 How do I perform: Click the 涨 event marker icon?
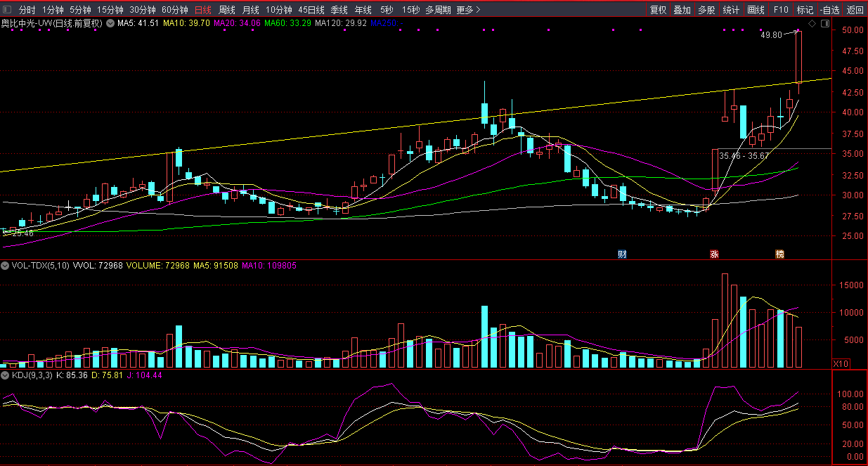(715, 254)
